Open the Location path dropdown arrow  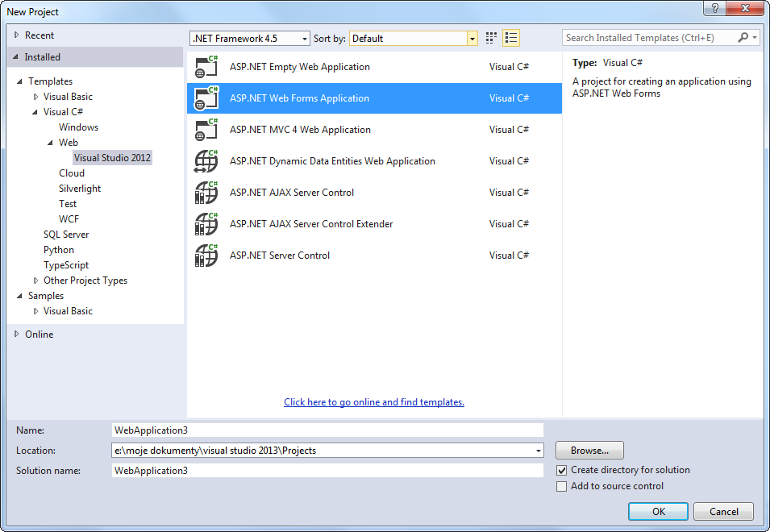pos(539,451)
